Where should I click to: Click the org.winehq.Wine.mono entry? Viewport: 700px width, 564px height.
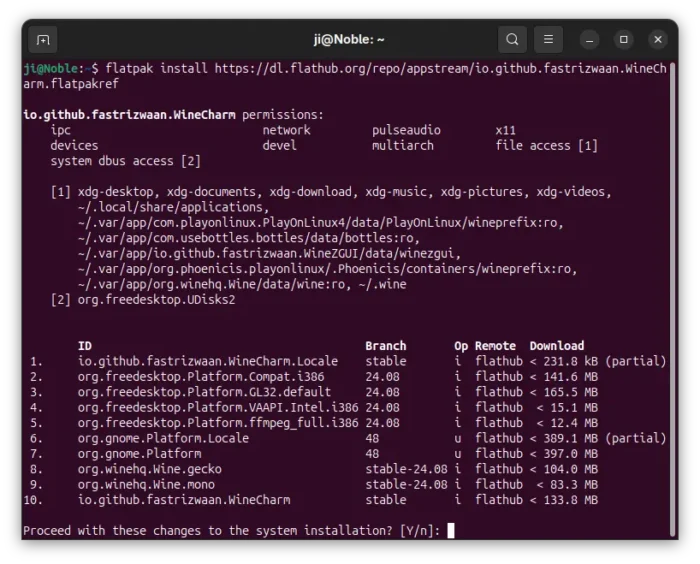[x=146, y=484]
